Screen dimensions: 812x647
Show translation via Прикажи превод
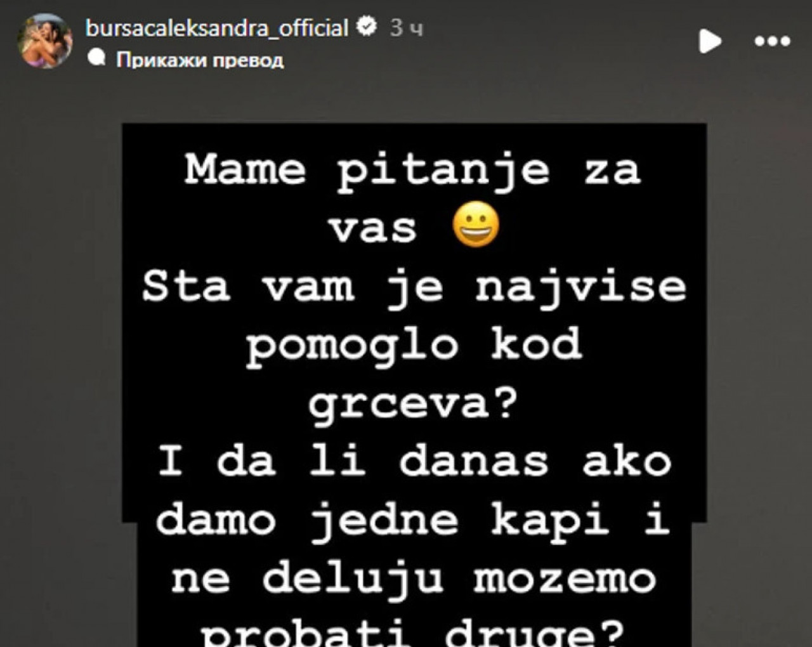(x=200, y=60)
